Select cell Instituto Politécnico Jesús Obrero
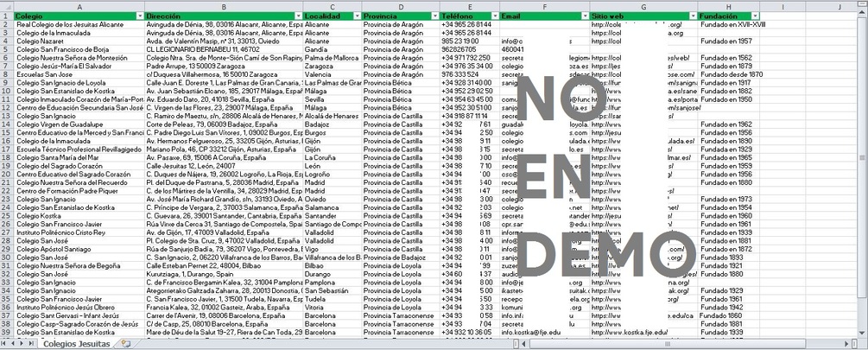868x350 pixels. click(x=79, y=307)
